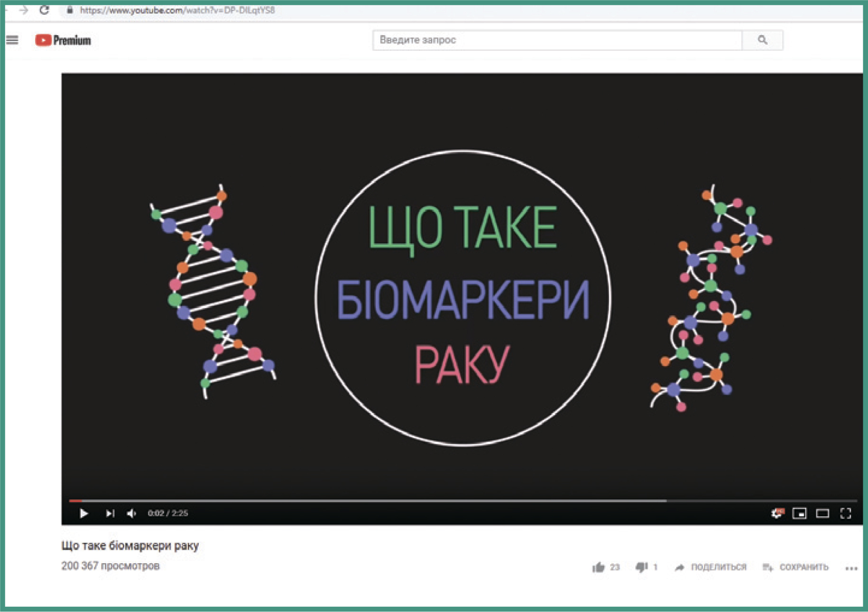Screen dimensions: 868x612
Task: Focus the 'Введите запрос' search field
Action: point(557,40)
